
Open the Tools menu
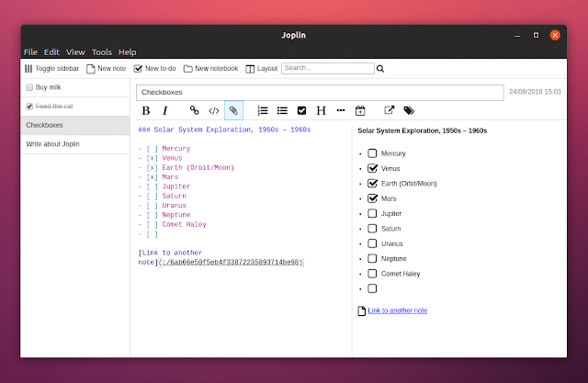[x=102, y=52]
